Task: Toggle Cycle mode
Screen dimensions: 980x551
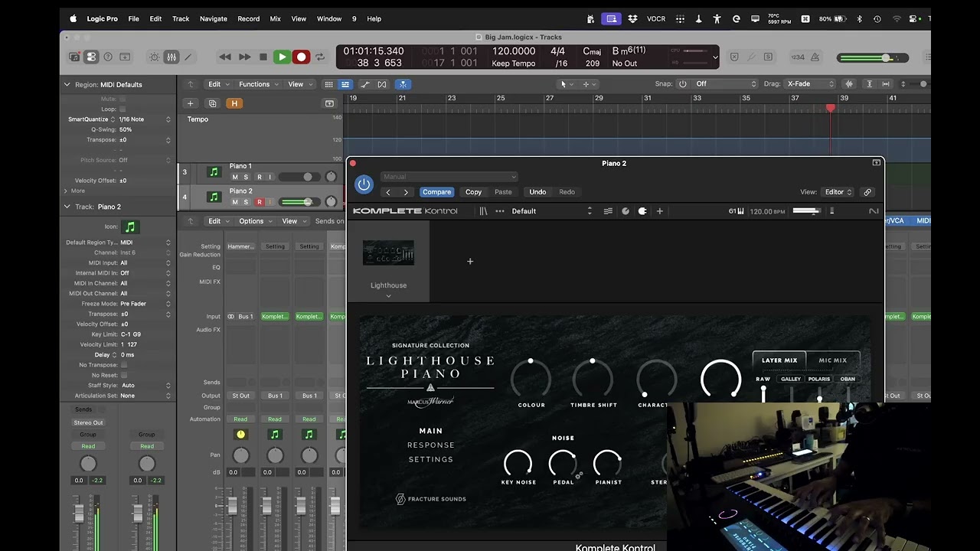Action: pos(320,57)
